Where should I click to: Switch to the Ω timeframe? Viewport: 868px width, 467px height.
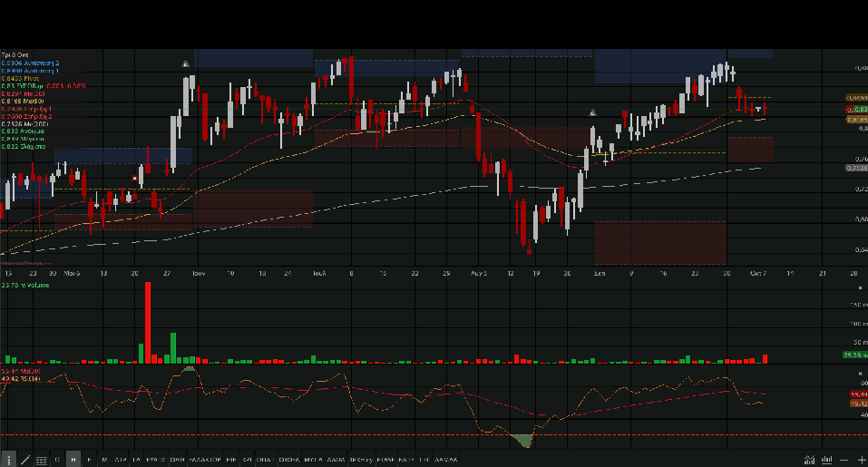click(x=57, y=460)
